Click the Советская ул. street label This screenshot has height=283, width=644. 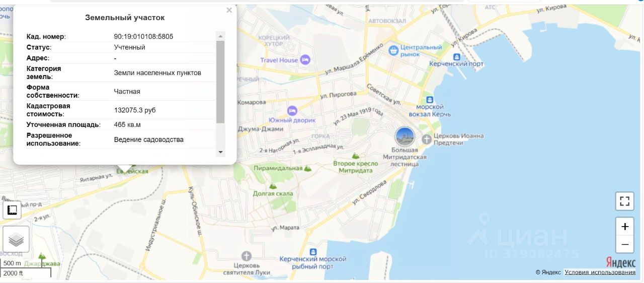(384, 95)
